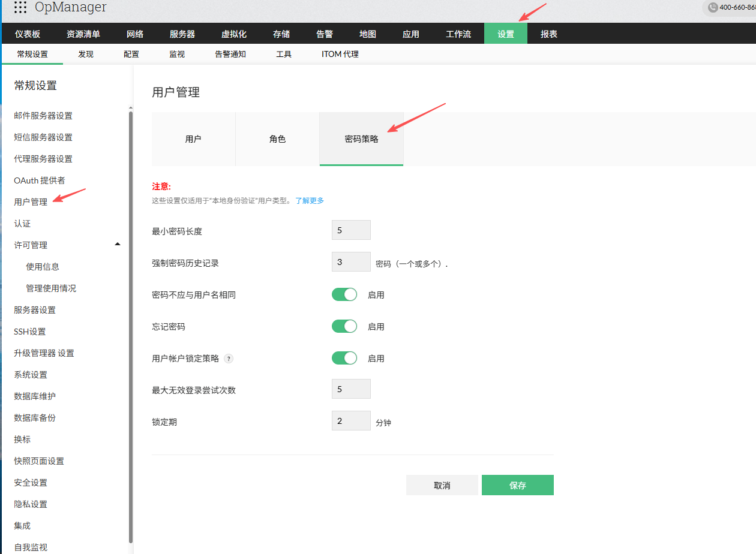Image resolution: width=756 pixels, height=554 pixels.
Task: Disable the 忘记密码 toggle
Action: [344, 326]
